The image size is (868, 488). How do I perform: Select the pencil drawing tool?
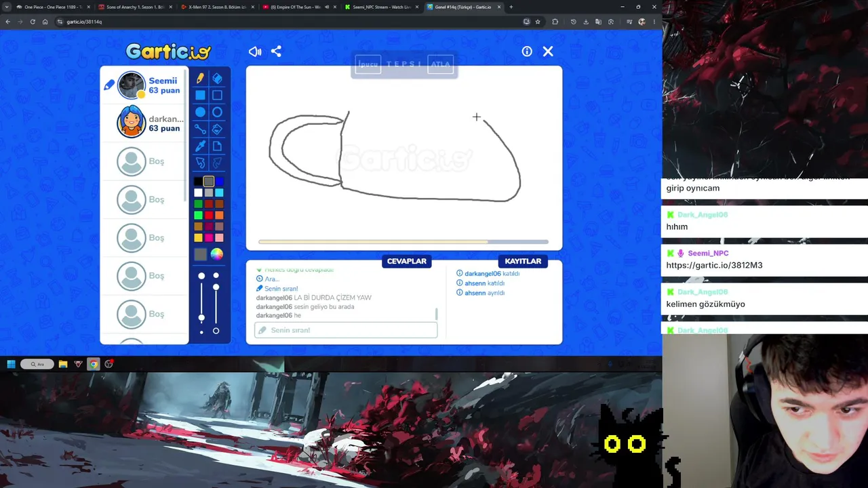click(x=200, y=79)
